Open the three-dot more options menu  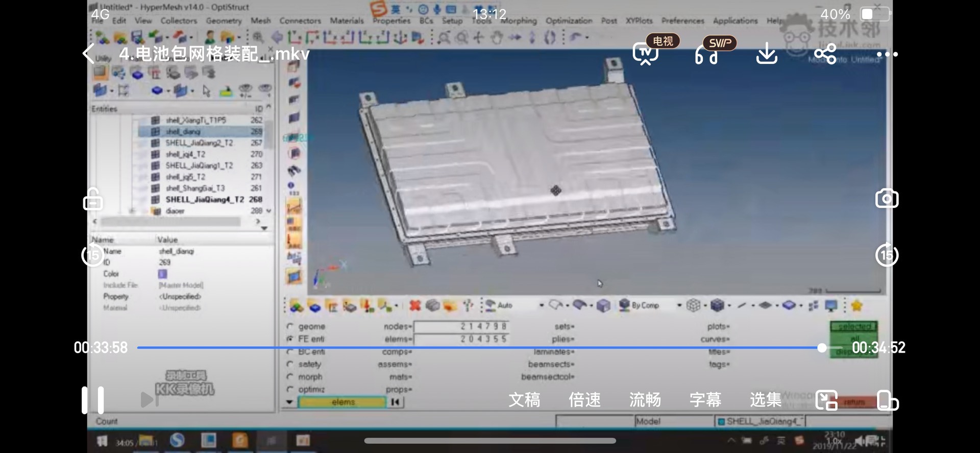(887, 54)
